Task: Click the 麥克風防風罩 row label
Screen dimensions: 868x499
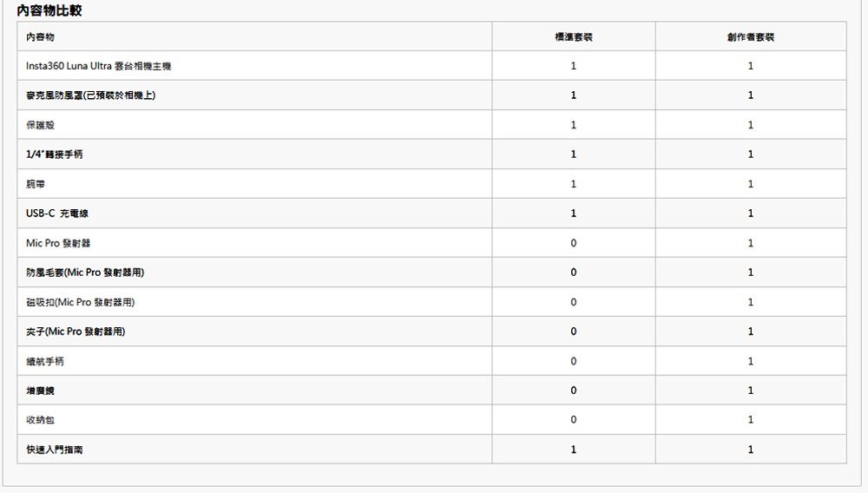Action: 91,95
